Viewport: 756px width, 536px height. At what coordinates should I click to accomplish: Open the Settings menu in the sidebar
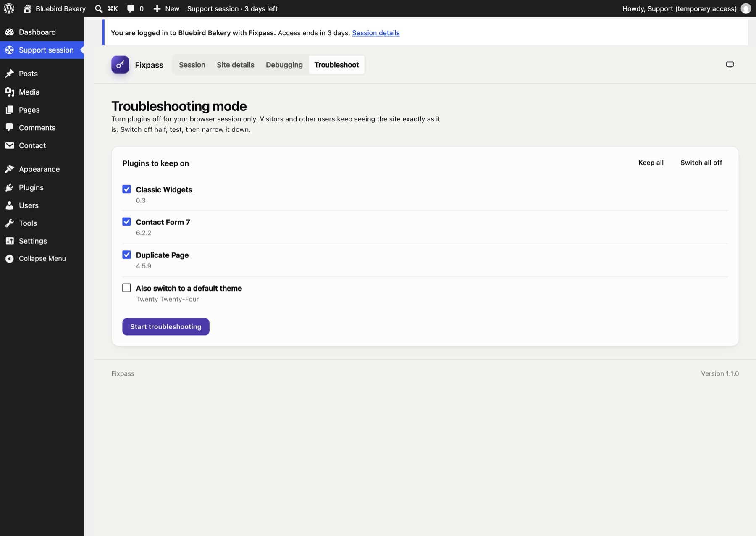click(42, 241)
